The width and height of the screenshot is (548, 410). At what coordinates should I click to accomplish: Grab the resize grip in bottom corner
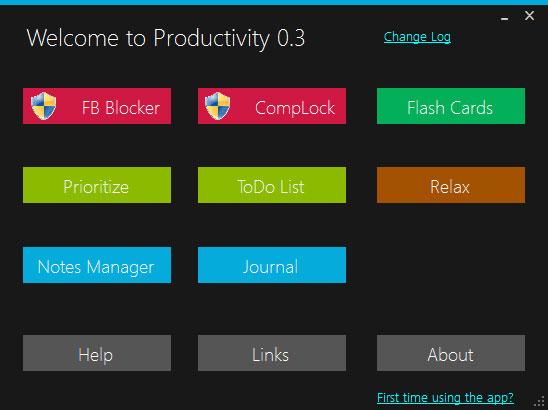(540, 402)
